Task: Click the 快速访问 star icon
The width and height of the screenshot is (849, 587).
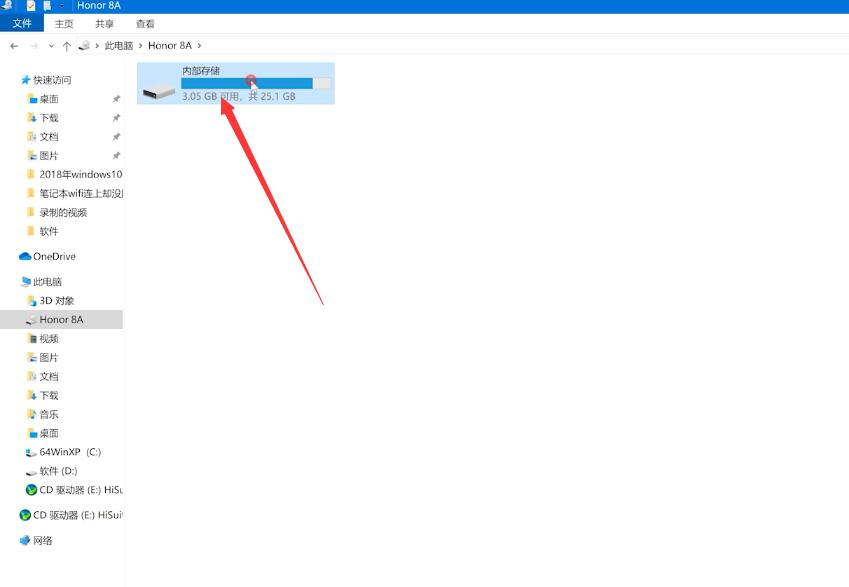Action: (x=25, y=80)
